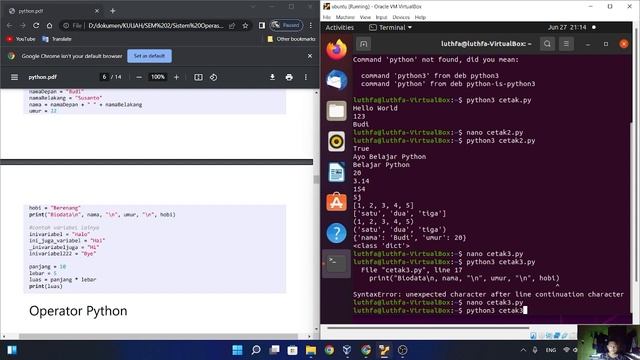Image resolution: width=640 pixels, height=360 pixels.
Task: Open Other bookmarks folder
Action: coord(291,39)
